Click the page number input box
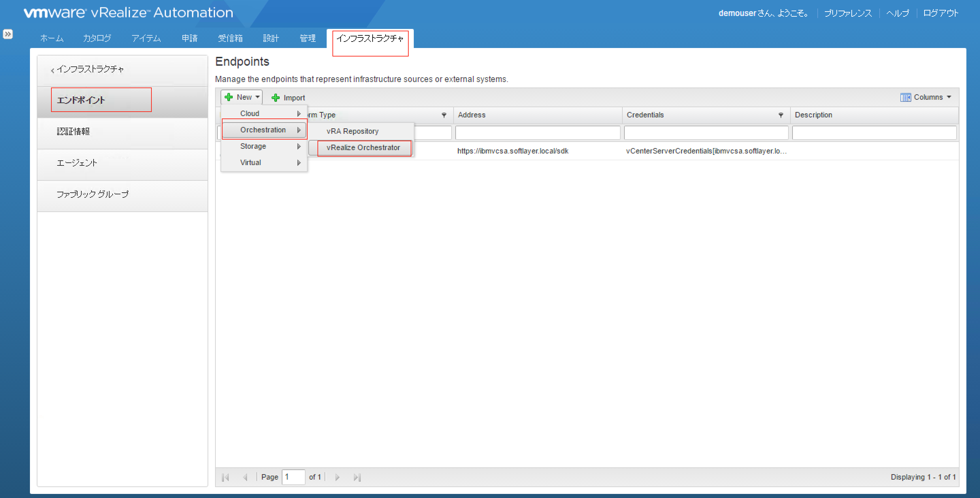 tap(293, 477)
